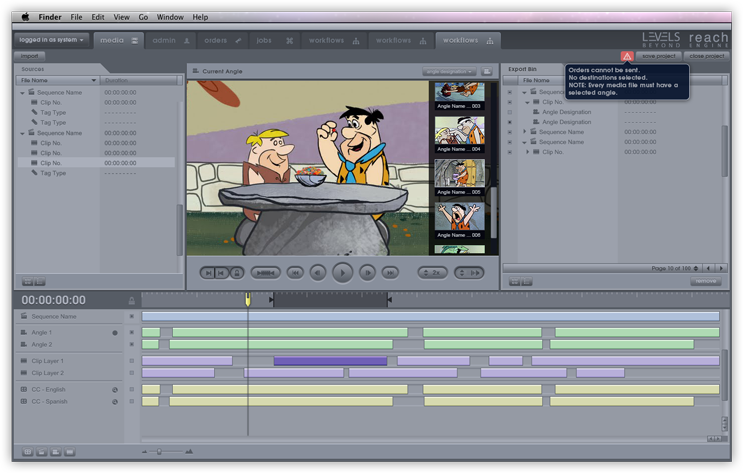
Task: Open the Window menu in the menu bar
Action: [x=170, y=17]
